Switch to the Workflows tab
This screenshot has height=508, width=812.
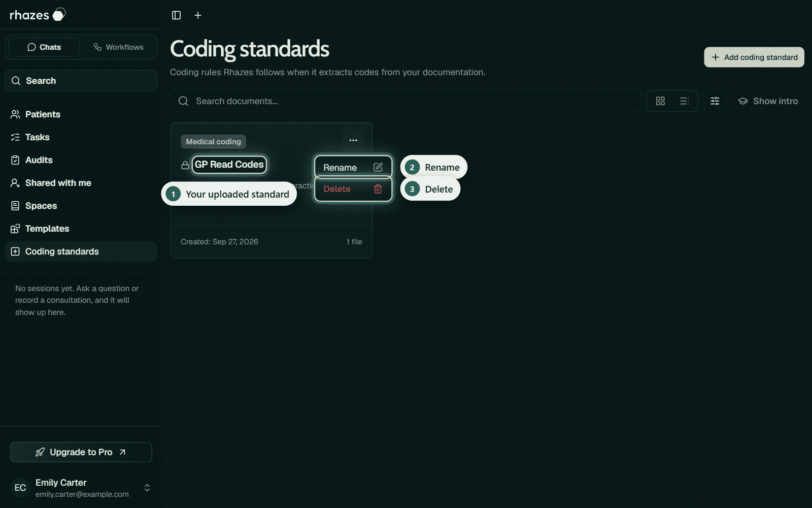click(x=119, y=47)
